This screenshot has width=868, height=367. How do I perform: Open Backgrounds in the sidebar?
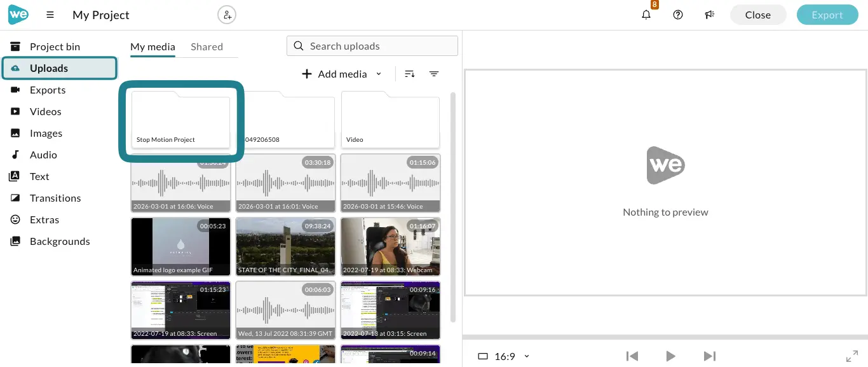59,241
